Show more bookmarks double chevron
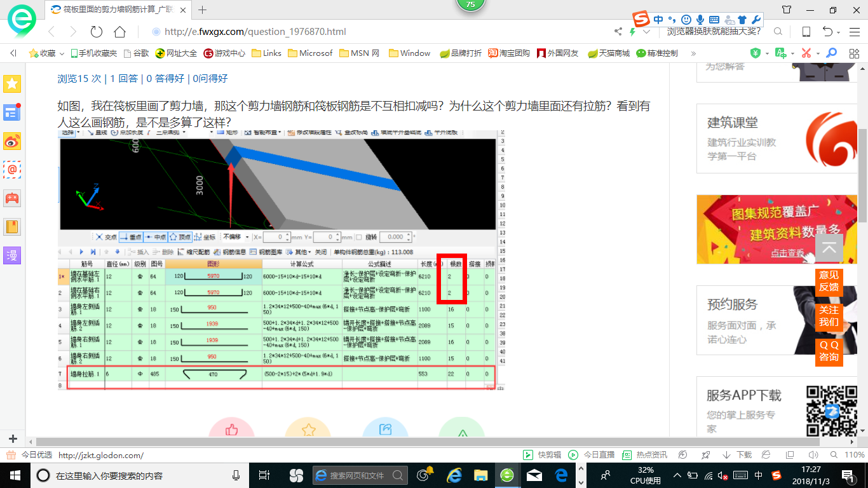This screenshot has width=868, height=488. point(693,53)
